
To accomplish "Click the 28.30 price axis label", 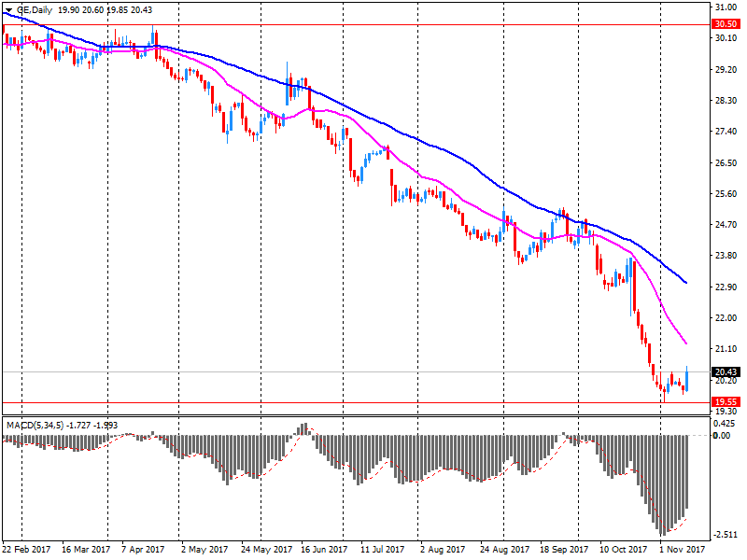I will (x=726, y=101).
